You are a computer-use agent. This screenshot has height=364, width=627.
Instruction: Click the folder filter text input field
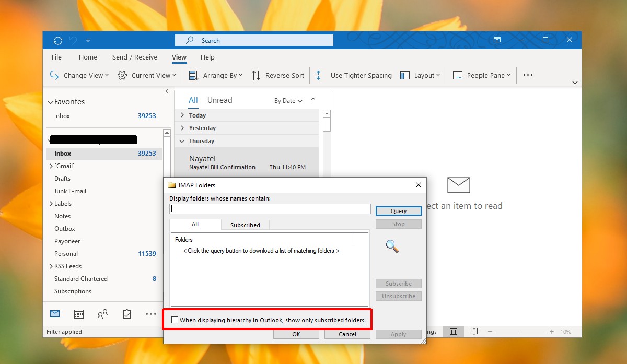270,208
